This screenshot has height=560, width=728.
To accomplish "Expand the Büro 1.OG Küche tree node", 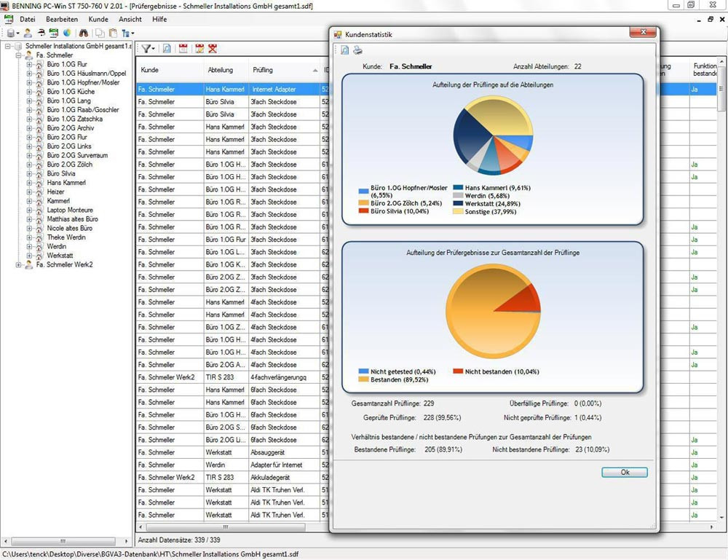I will coord(30,92).
